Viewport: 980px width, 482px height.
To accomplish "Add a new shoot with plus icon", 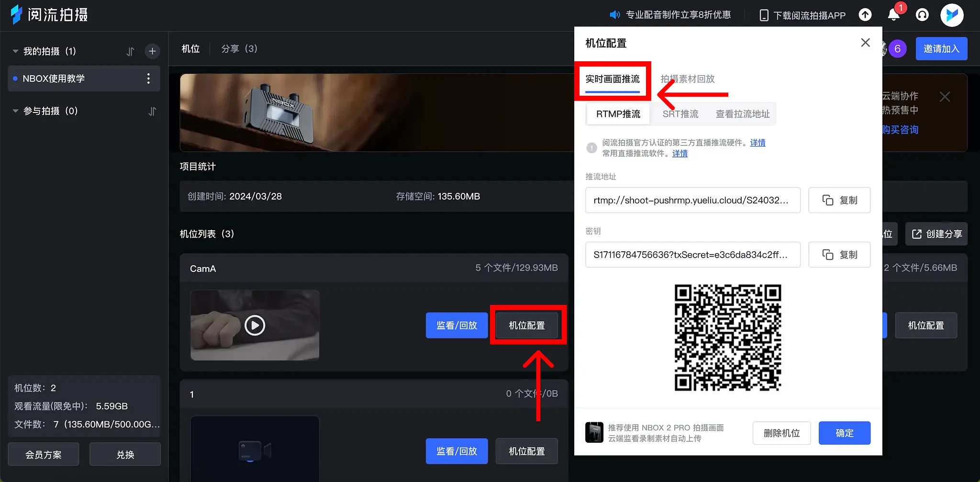I will click(152, 51).
